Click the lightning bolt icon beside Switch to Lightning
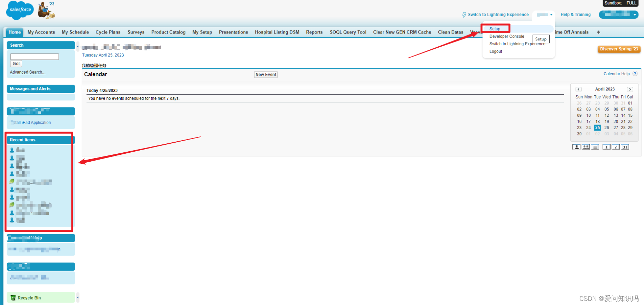The image size is (644, 305). tap(464, 15)
